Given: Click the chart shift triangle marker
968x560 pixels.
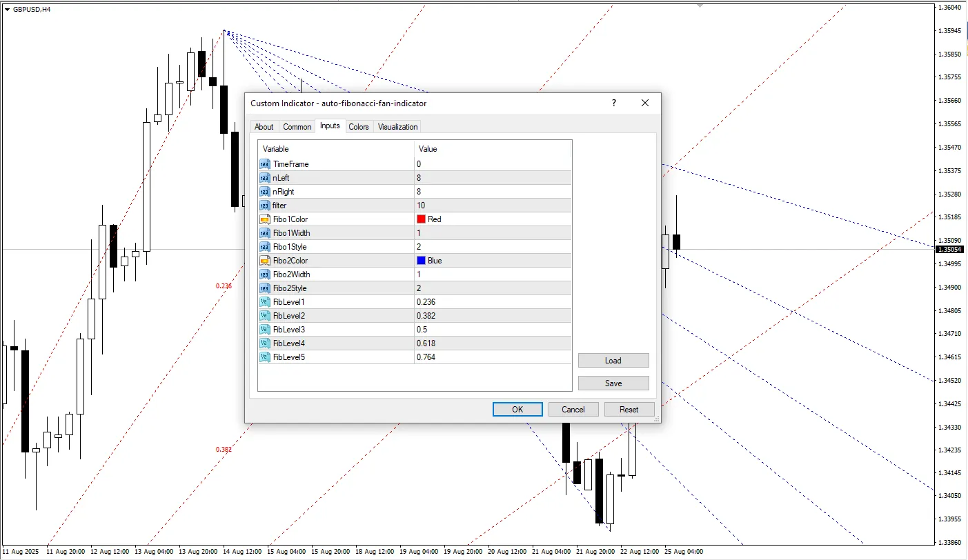Looking at the screenshot, I should (x=701, y=6).
